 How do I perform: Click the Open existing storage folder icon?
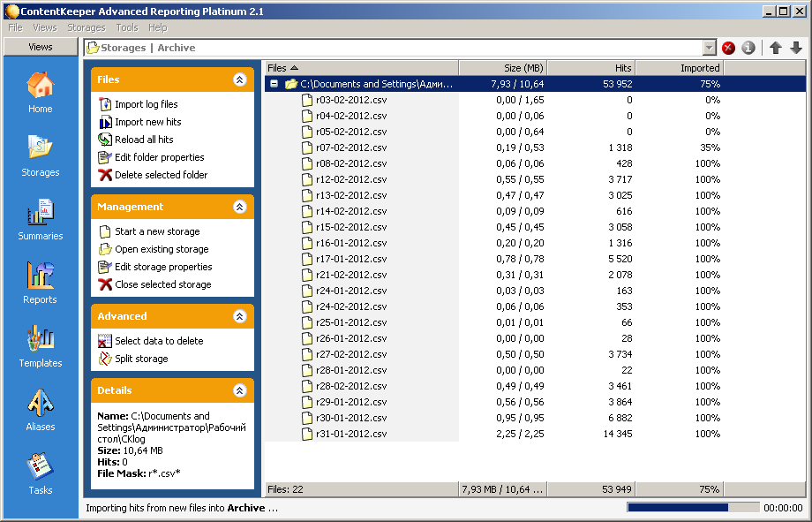click(105, 249)
